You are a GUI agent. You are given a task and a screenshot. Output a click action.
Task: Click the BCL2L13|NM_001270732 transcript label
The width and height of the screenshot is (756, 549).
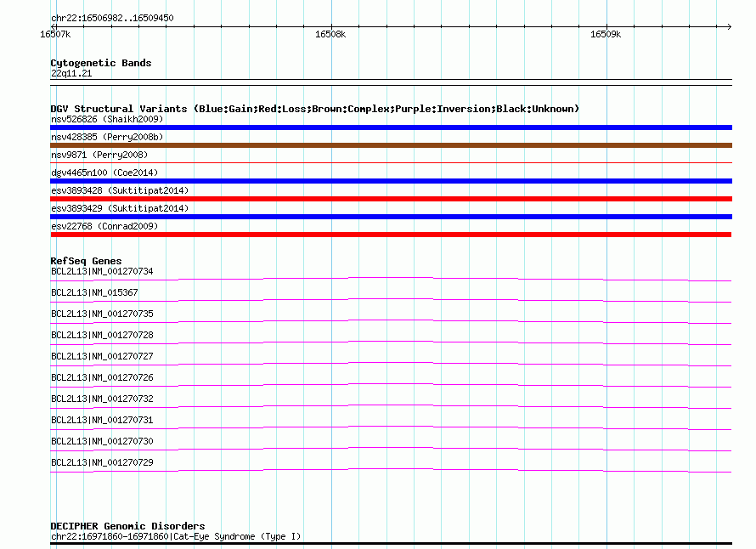[102, 399]
